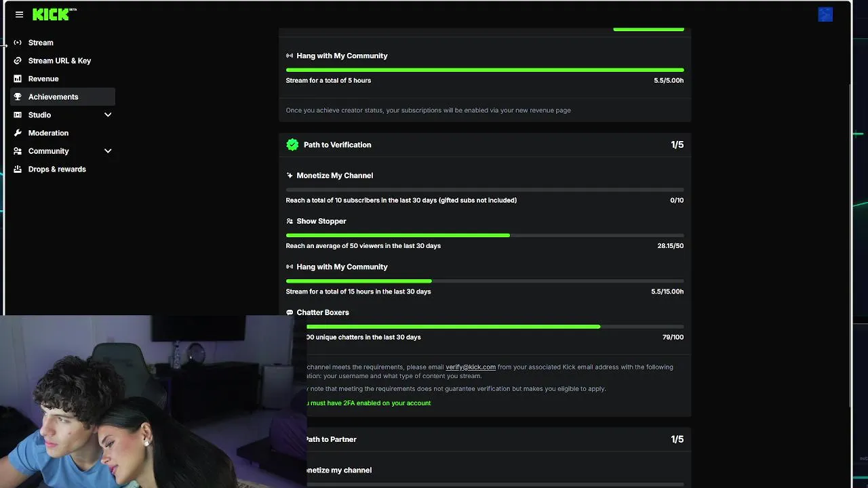Click the Stream URL & Key link icon
This screenshot has width=868, height=488.
coord(18,61)
